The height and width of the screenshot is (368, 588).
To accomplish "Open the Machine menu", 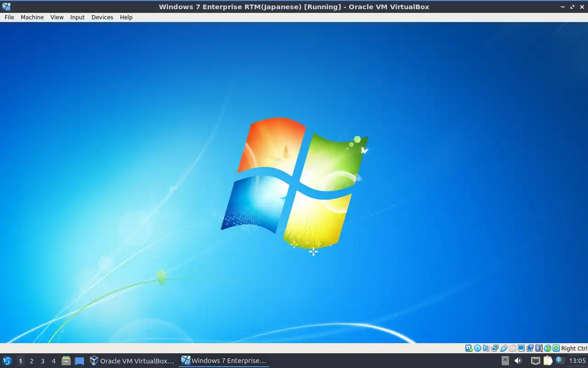I will point(32,17).
